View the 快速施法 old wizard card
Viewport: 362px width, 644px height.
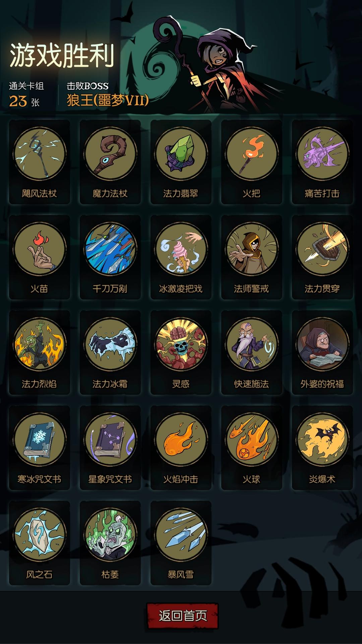pos(252,353)
